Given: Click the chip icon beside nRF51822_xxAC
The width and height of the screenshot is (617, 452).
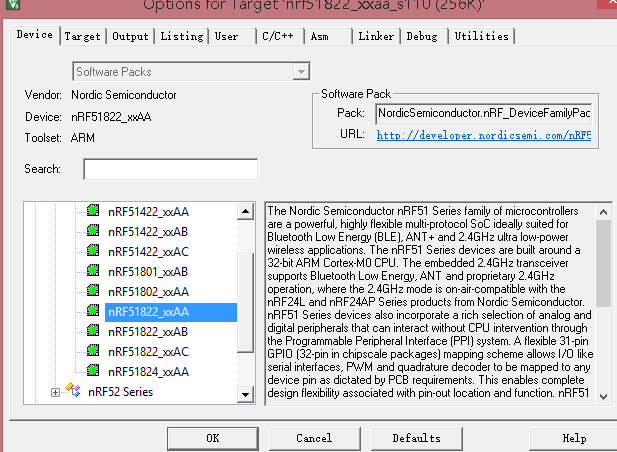Looking at the screenshot, I should 93,350.
